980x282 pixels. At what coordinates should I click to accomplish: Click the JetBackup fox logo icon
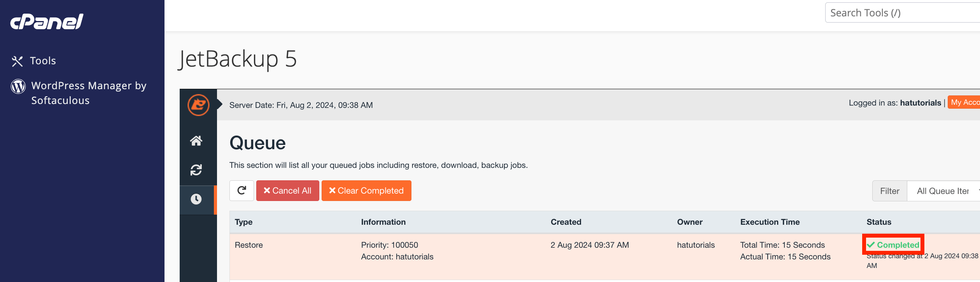[198, 105]
